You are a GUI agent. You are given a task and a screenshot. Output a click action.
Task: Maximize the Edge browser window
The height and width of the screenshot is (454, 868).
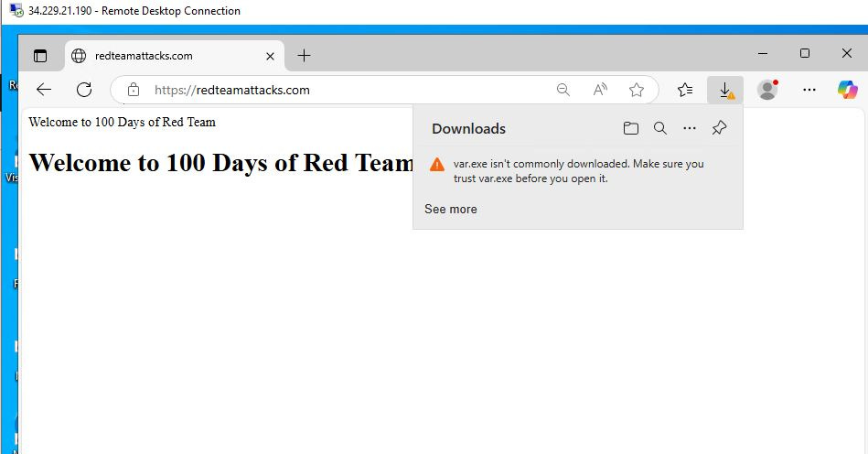(805, 53)
